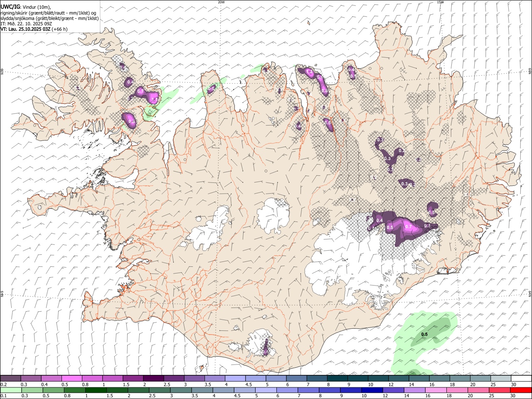Image resolution: width=532 pixels, height=399 pixels.
Task: Select the snow-scale swatch for 12
Action: (x=399, y=378)
